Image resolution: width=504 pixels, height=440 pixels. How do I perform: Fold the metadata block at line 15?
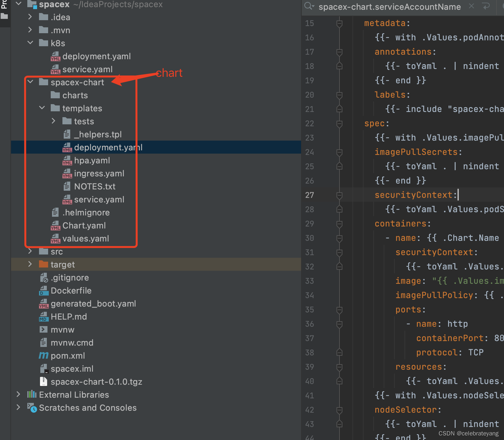[x=339, y=23]
